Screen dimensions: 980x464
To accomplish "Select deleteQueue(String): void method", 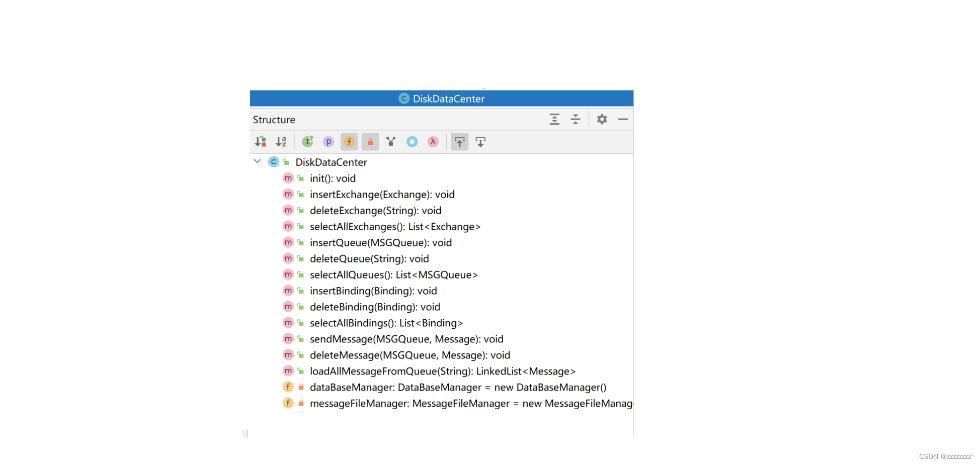I will click(x=369, y=259).
